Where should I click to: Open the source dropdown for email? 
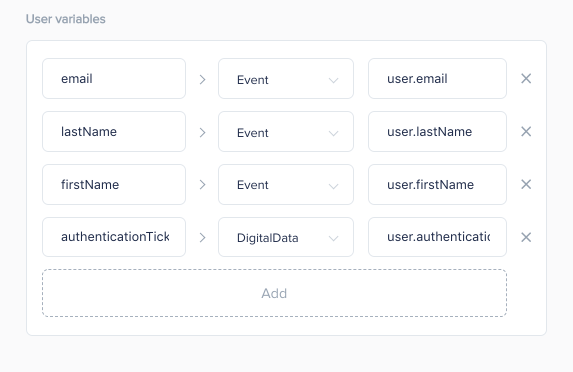[286, 79]
